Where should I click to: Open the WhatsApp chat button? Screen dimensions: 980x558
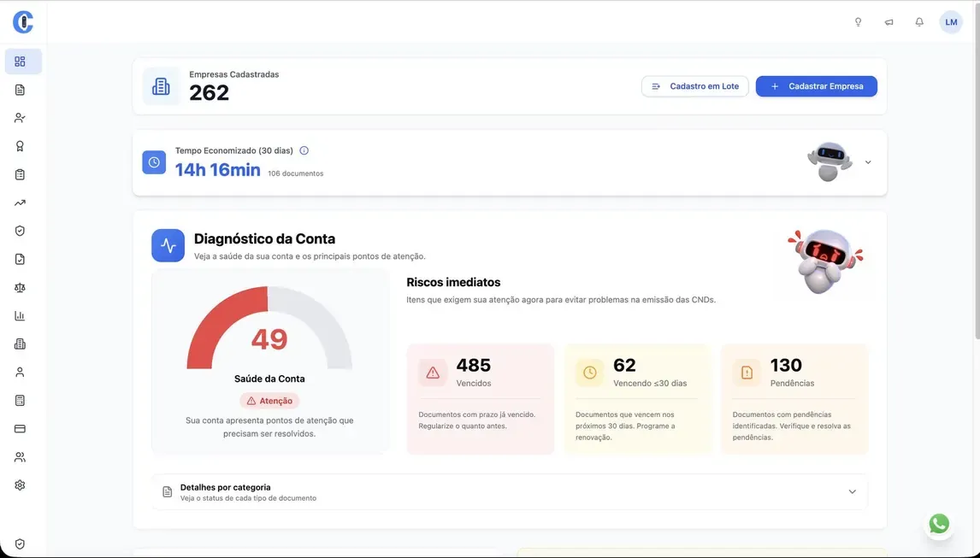coord(939,524)
